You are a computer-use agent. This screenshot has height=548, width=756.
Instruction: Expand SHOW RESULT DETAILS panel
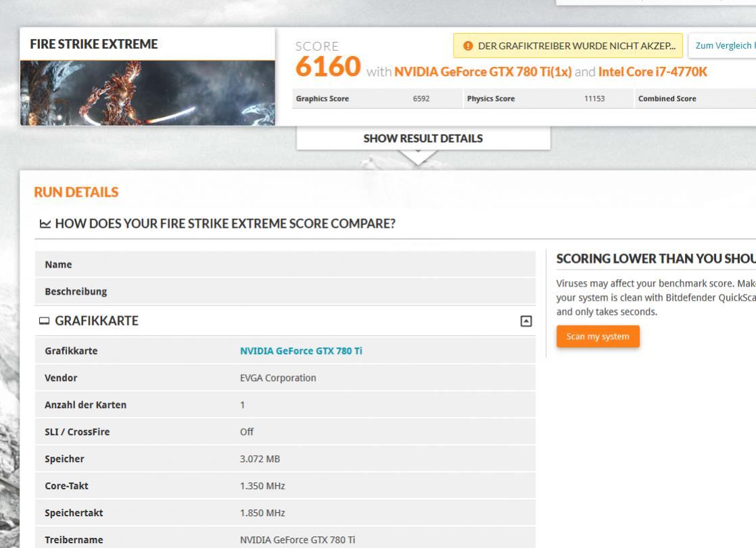423,139
